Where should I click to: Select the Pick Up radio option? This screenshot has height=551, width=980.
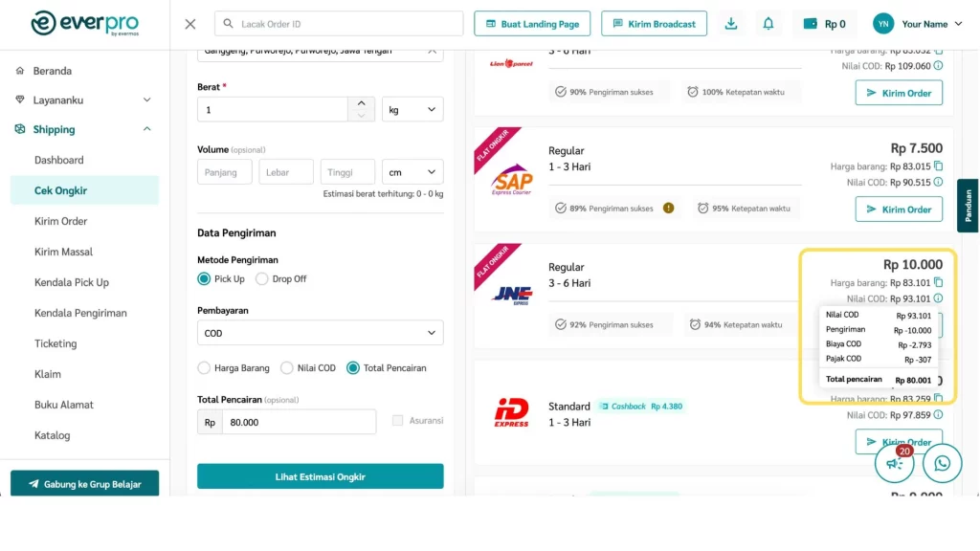pyautogui.click(x=204, y=278)
